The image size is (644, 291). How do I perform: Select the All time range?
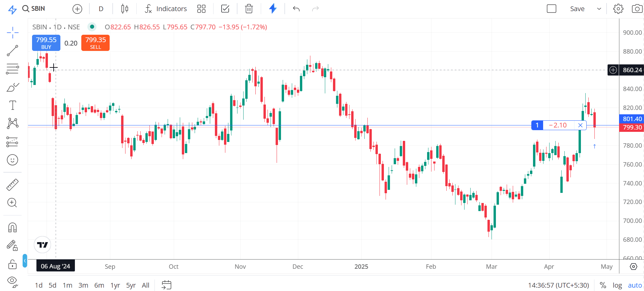pyautogui.click(x=146, y=285)
